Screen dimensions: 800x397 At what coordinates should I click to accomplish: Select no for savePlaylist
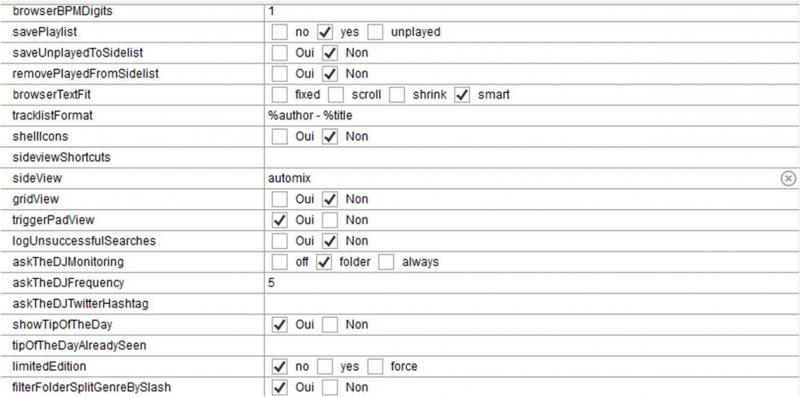tap(280, 32)
